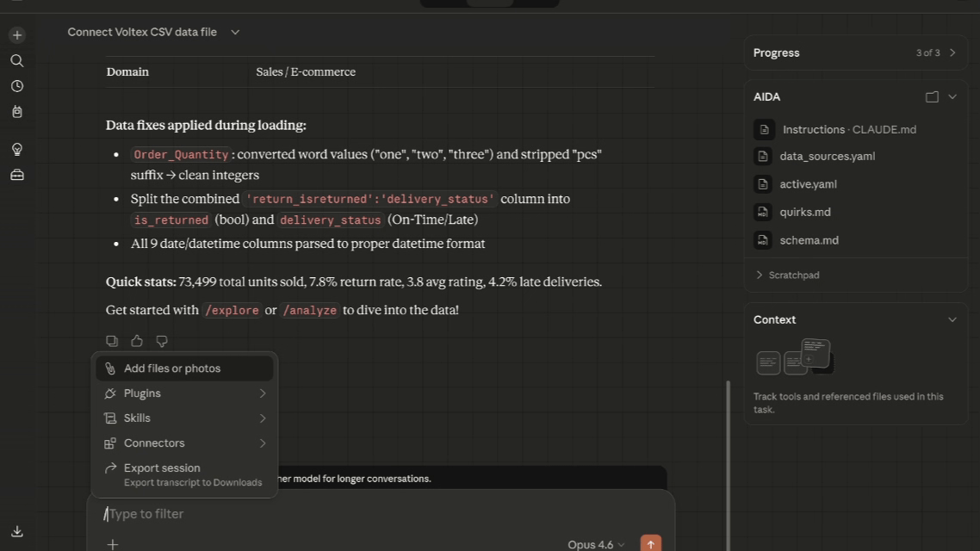Copy the response with the copy icon
The width and height of the screenshot is (980, 551).
tap(112, 341)
